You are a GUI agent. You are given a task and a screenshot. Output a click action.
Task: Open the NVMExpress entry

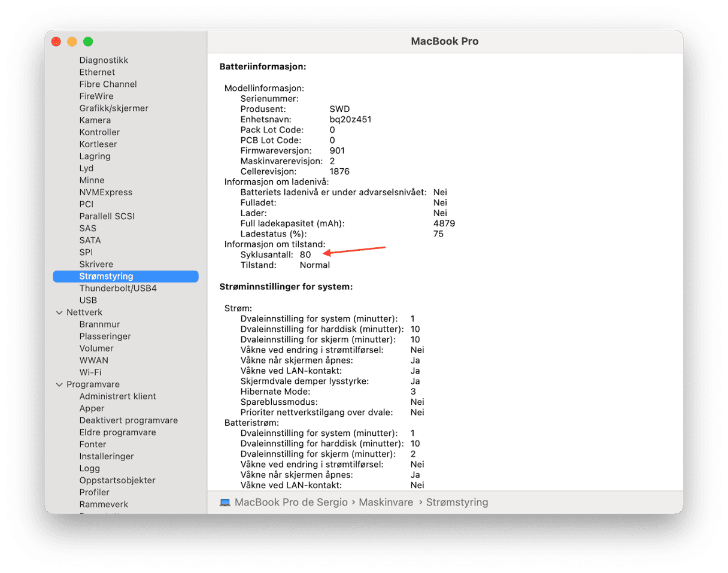pos(106,192)
